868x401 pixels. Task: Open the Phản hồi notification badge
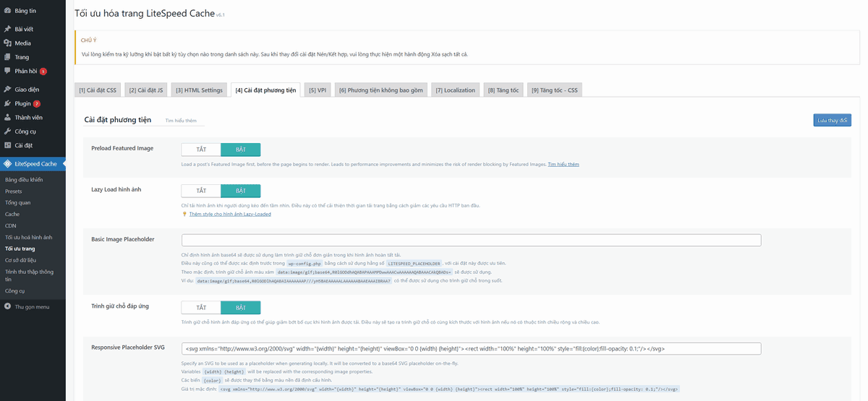pos(43,72)
